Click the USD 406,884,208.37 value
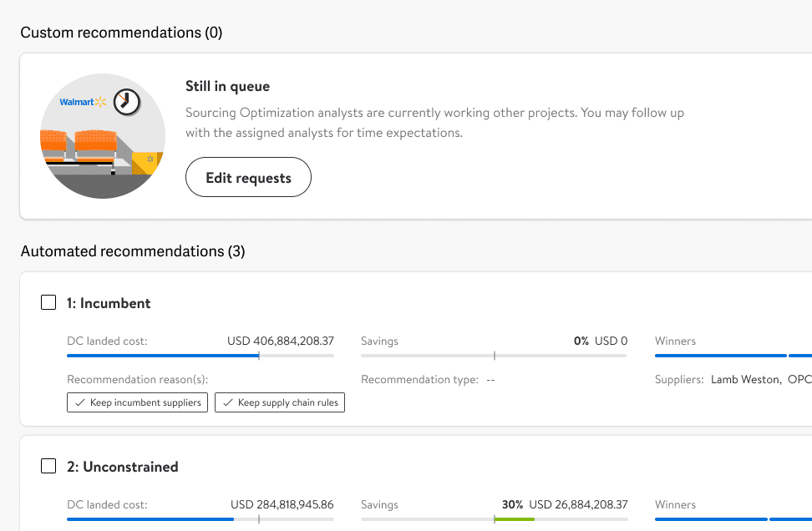 pyautogui.click(x=281, y=341)
